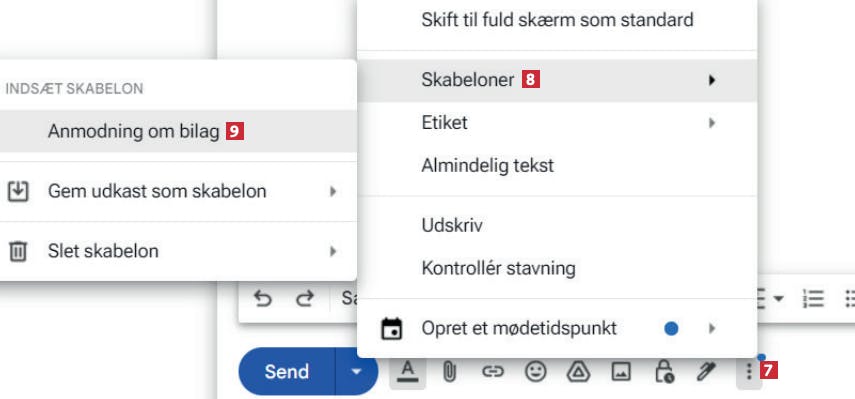Click Kontrollér stavning menu entry

(x=557, y=268)
